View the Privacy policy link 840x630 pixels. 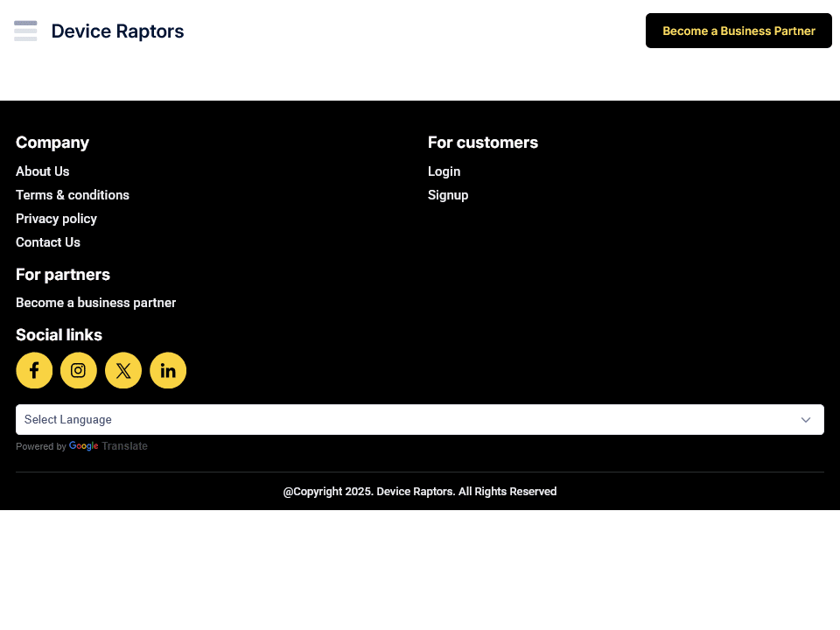pos(56,219)
